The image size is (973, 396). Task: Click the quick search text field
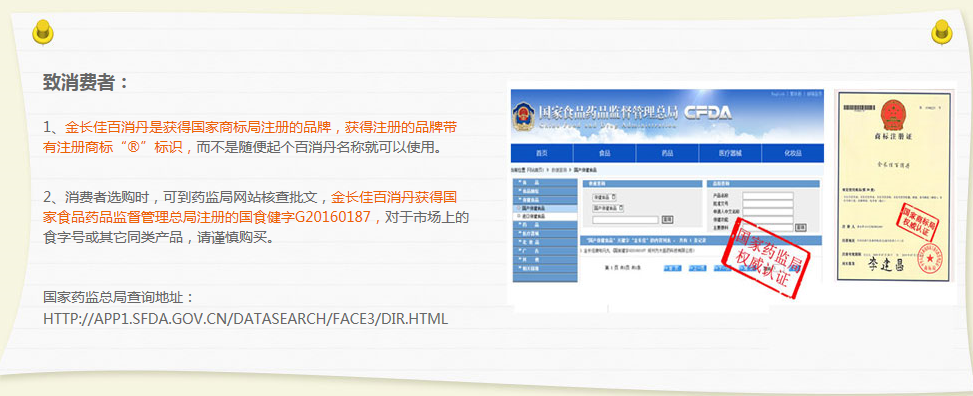click(626, 220)
